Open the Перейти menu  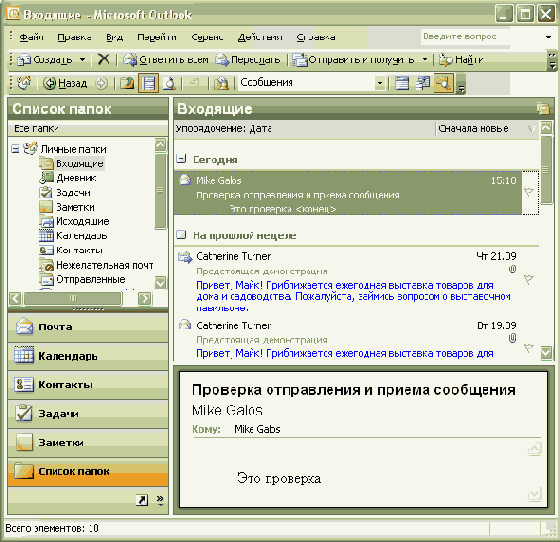(x=157, y=37)
